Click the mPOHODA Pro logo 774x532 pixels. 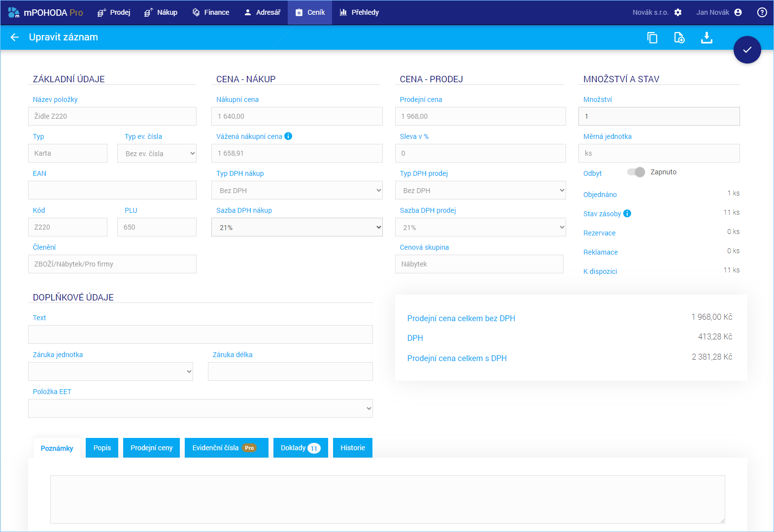45,12
